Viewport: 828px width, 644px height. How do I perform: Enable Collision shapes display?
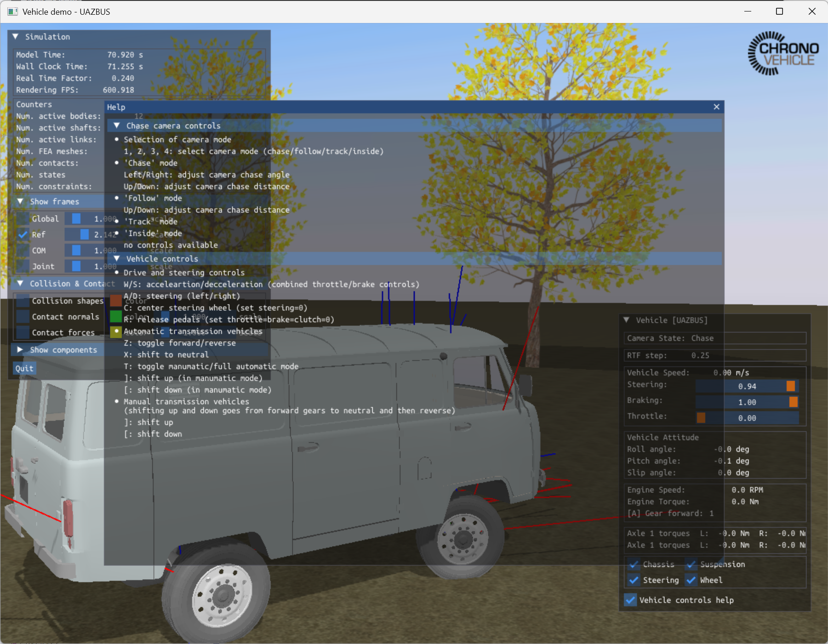click(23, 301)
